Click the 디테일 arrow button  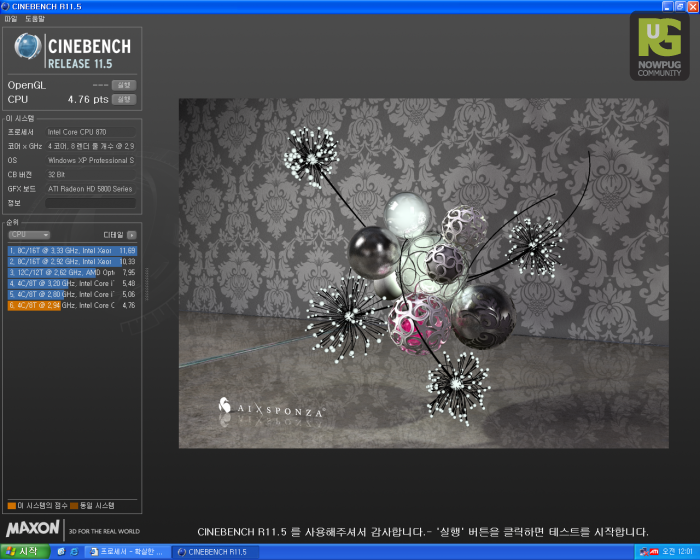pos(131,235)
